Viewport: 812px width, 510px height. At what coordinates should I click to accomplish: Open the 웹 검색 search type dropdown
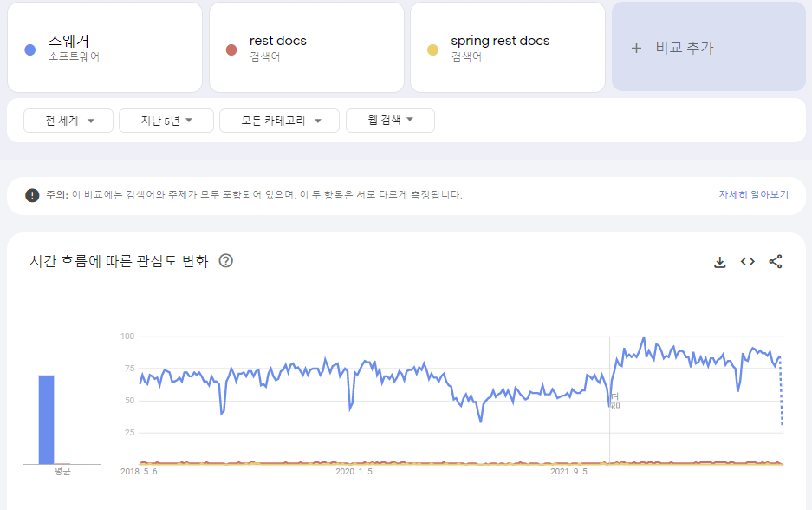click(389, 121)
